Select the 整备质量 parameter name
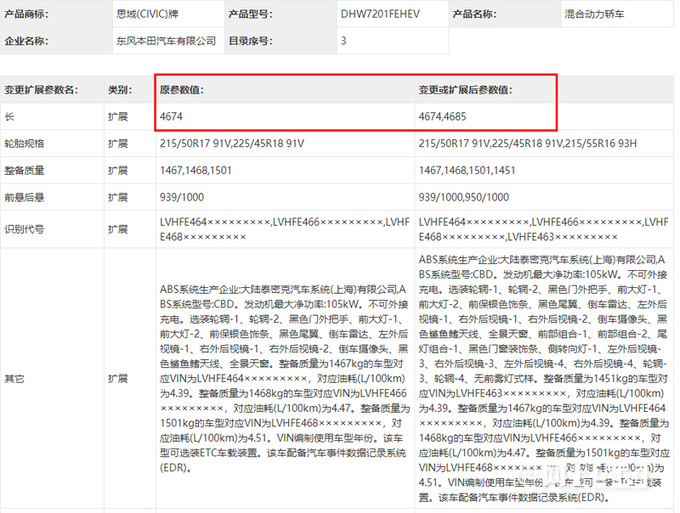 click(x=24, y=170)
